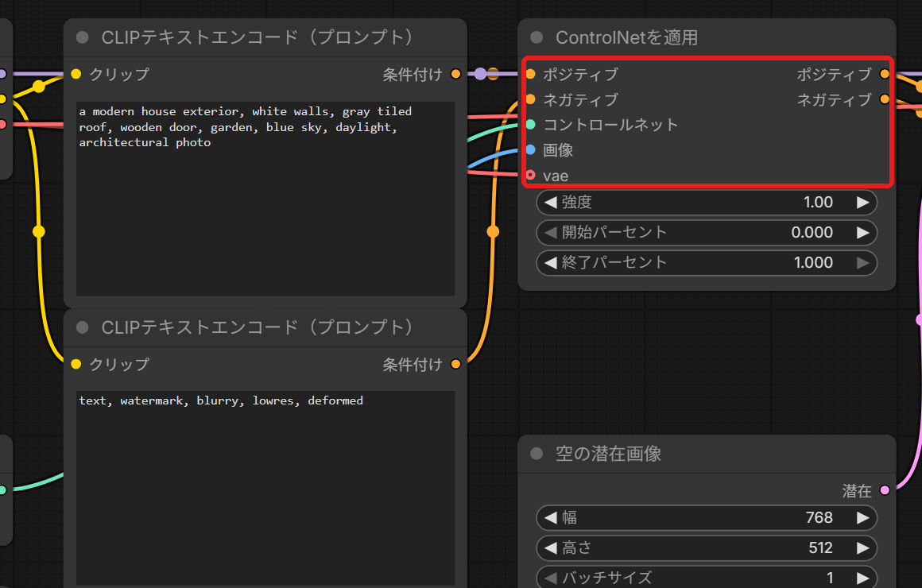This screenshot has width=922, height=588.
Task: Select the bottom CLIPテキストエンコード（プロンプト） node title
Action: (x=258, y=327)
